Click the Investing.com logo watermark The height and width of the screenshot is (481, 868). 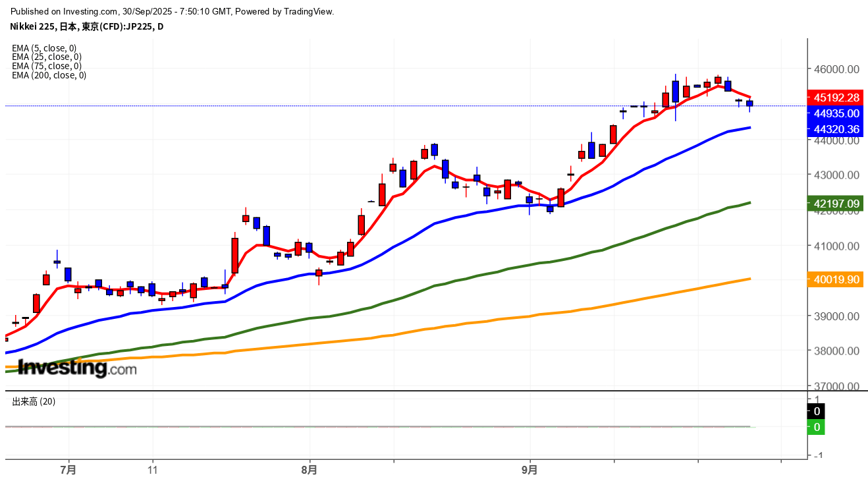pos(77,368)
